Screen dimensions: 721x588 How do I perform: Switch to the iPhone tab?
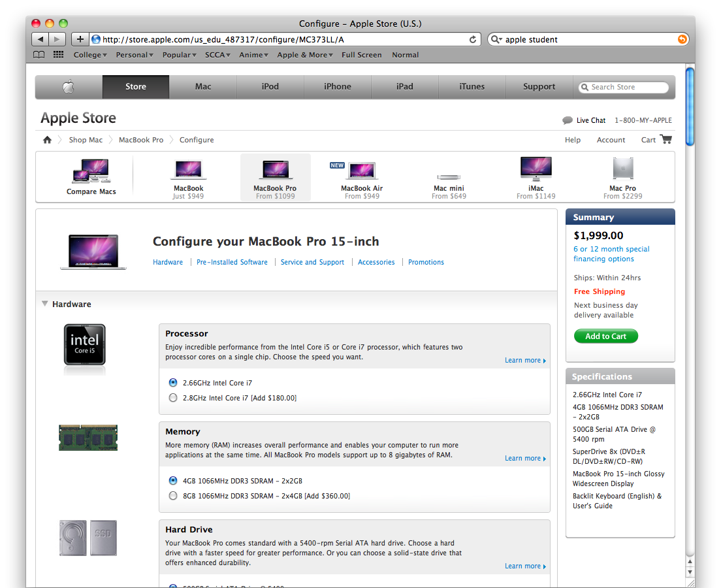click(x=338, y=86)
